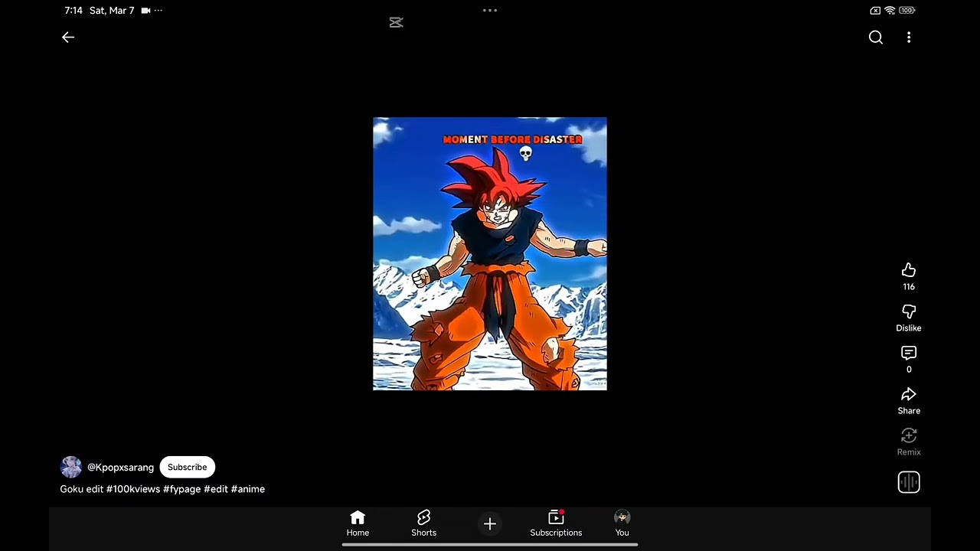Tap the 7:14 clock in status bar
980x551 pixels.
coord(73,11)
